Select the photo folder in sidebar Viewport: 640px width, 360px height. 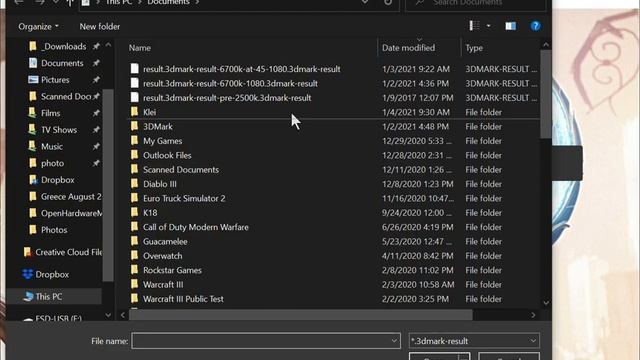(52, 163)
